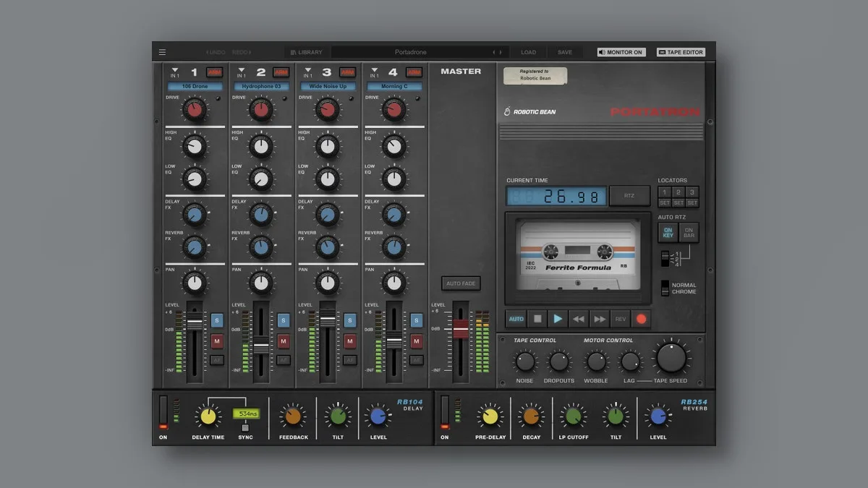
Task: Flip the NORMAL/CHROME tape switch
Action: [x=664, y=288]
